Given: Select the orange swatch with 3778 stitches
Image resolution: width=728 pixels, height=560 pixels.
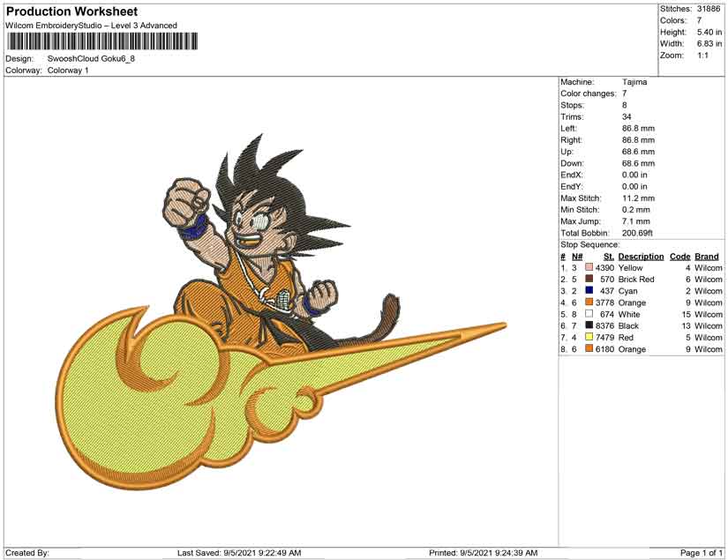Looking at the screenshot, I should pyautogui.click(x=589, y=302).
